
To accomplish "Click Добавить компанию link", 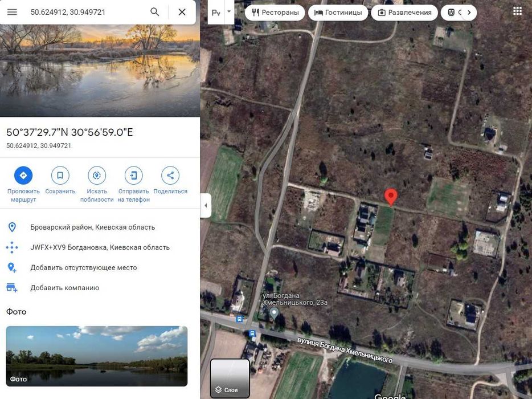I will click(x=64, y=288).
